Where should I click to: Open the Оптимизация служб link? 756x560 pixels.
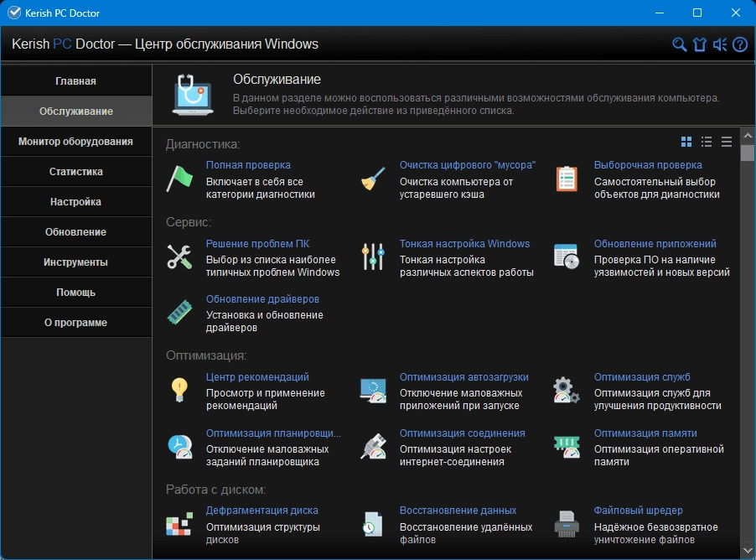point(642,377)
